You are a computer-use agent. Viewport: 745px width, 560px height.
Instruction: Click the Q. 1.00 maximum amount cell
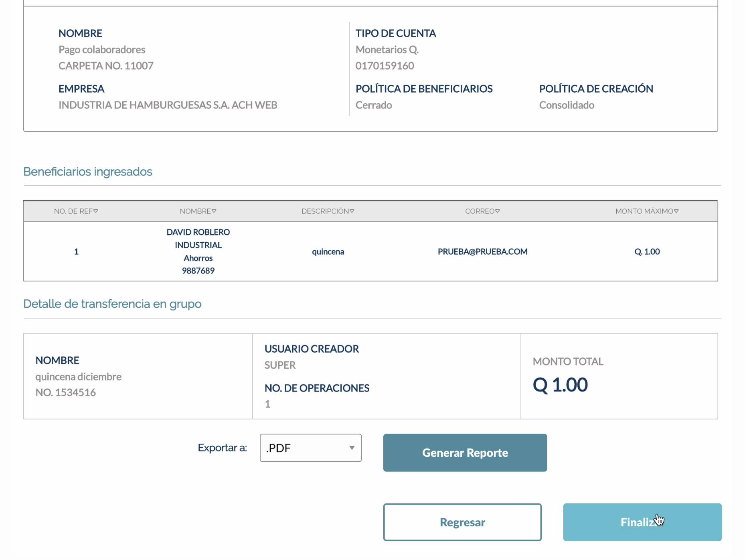[x=647, y=252]
